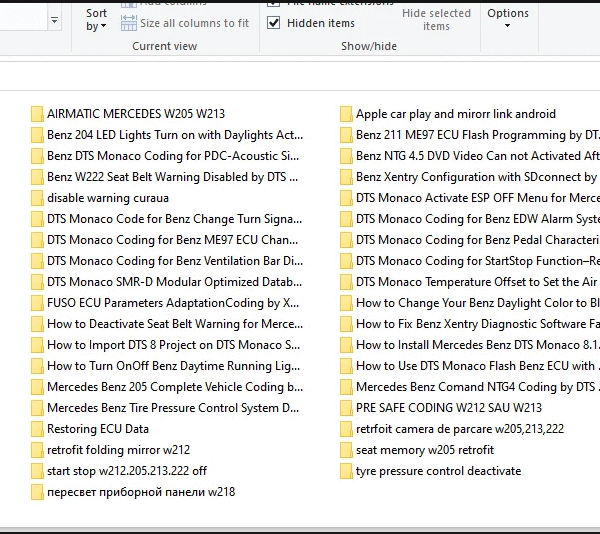600x534 pixels.
Task: Click DTS Monaco EDW Alarm System folder icon
Action: 346,219
